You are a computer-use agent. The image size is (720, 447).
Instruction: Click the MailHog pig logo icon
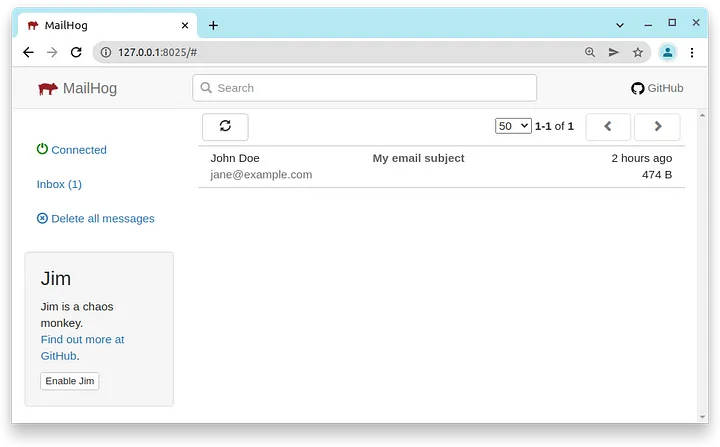tap(48, 88)
